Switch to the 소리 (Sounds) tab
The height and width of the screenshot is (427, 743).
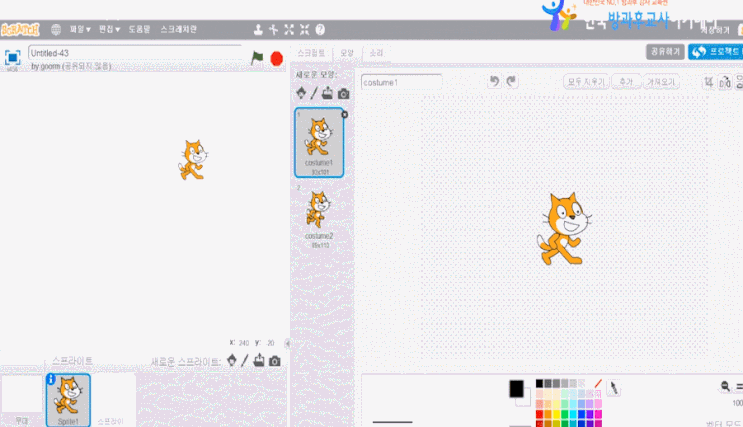pyautogui.click(x=376, y=53)
